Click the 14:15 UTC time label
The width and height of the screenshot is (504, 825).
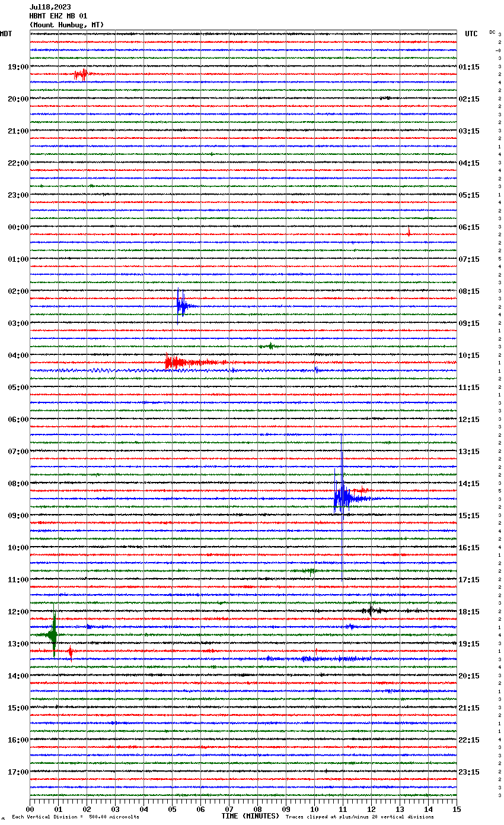click(x=469, y=484)
